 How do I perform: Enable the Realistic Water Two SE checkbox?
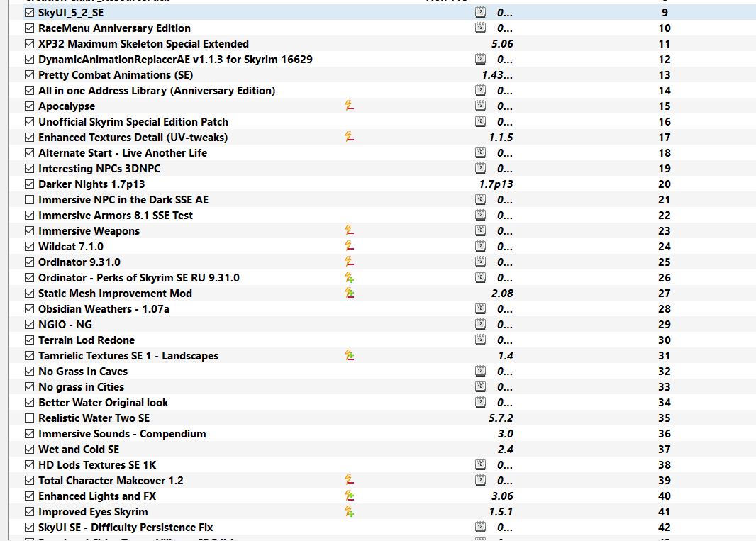[29, 418]
